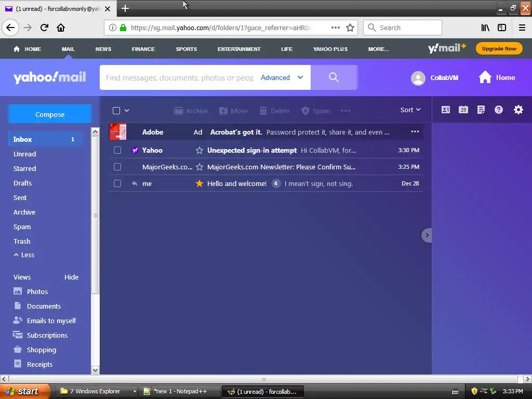
Task: Open Firefox hamburger menu
Action: coord(522,28)
